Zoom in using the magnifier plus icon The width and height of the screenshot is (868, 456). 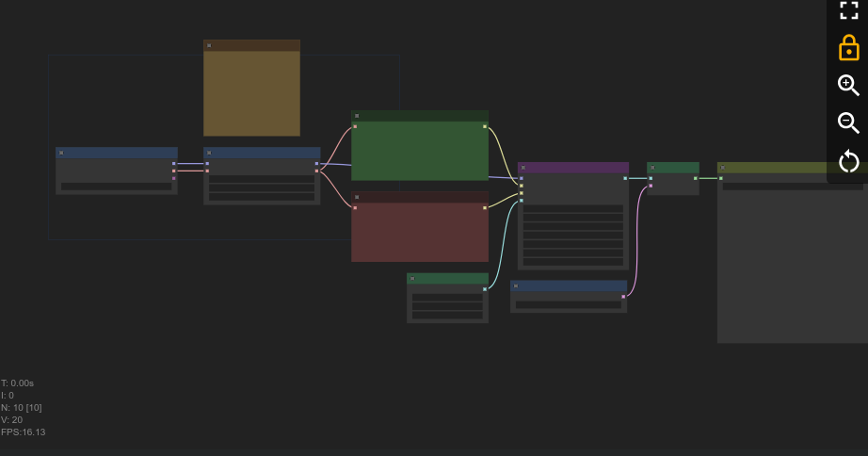tap(848, 86)
